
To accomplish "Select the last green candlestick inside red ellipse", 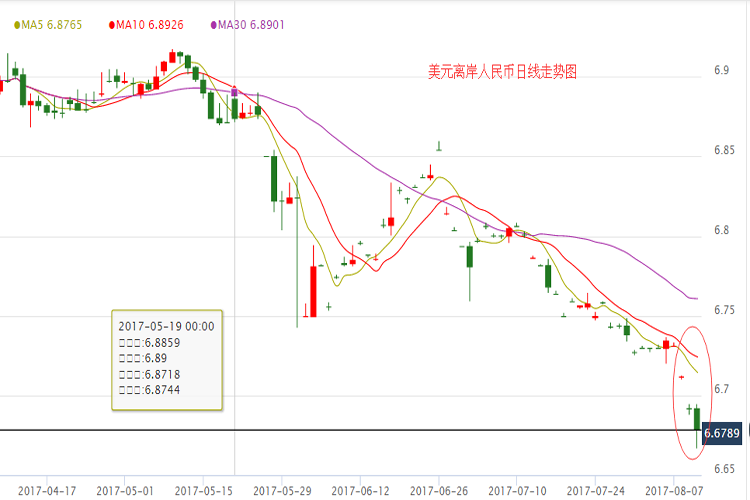I will 697,418.
